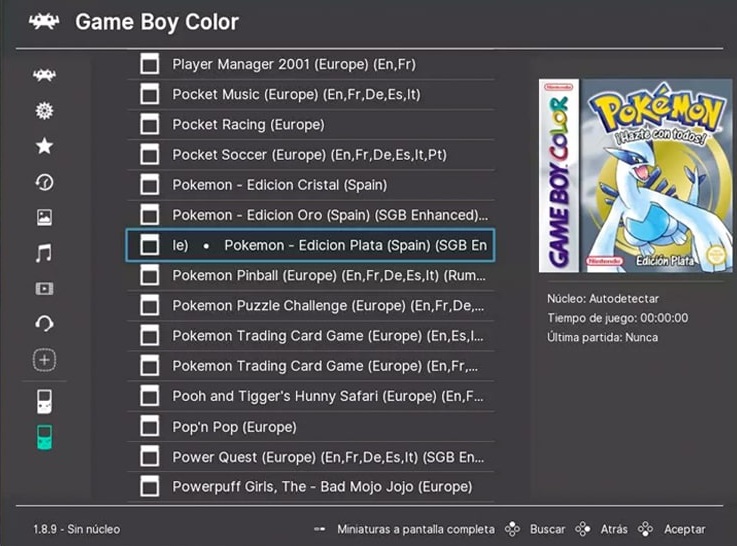Select Powerpuff Girls Bad Mojo Jojo entry
737x546 pixels.
click(x=311, y=487)
